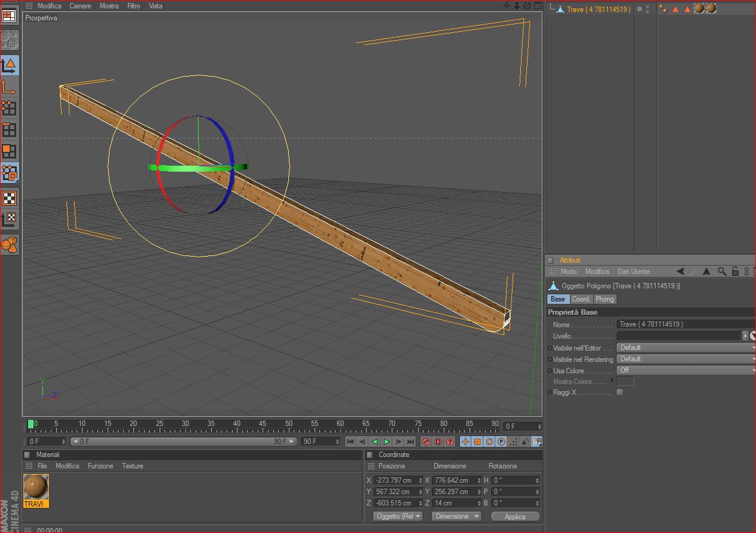Expand the Mostra Colore triangle
The image size is (756, 533).
(x=612, y=381)
